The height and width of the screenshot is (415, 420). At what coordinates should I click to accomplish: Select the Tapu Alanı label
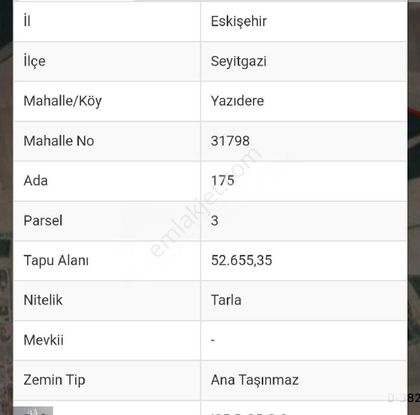tap(56, 261)
